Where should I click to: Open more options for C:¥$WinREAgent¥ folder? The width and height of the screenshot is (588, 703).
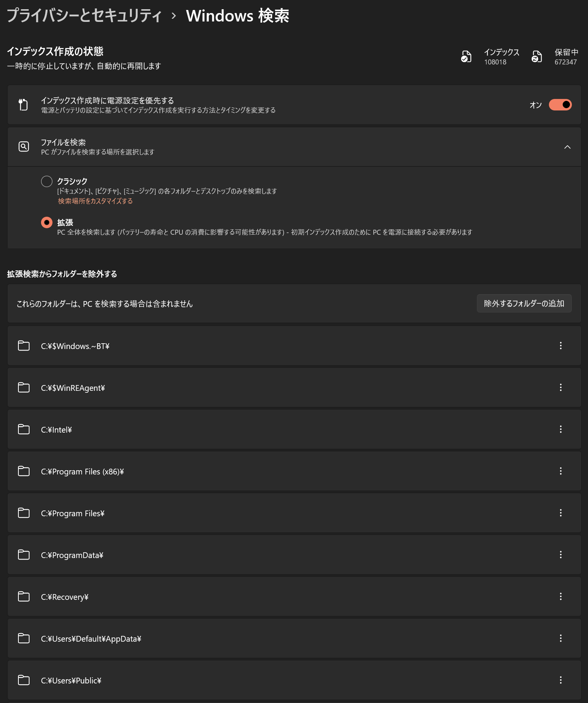[560, 387]
